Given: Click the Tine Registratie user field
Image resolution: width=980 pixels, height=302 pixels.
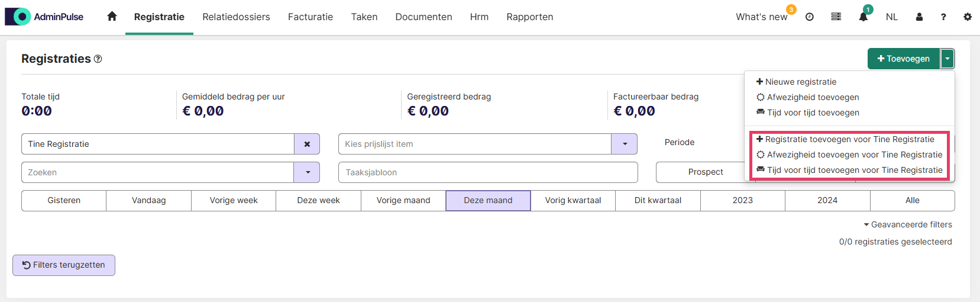Looking at the screenshot, I should [x=158, y=144].
